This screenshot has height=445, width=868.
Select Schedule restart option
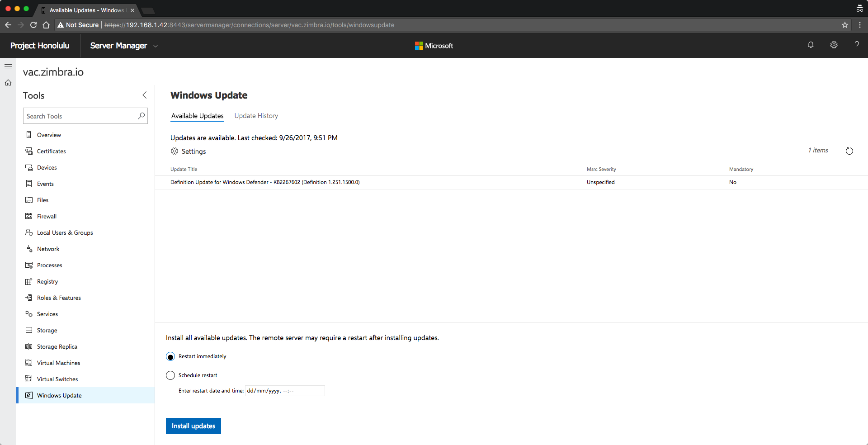[x=170, y=375]
